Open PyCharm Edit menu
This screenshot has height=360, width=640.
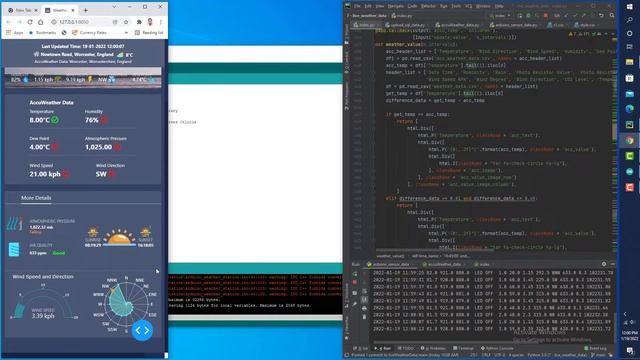click(368, 7)
